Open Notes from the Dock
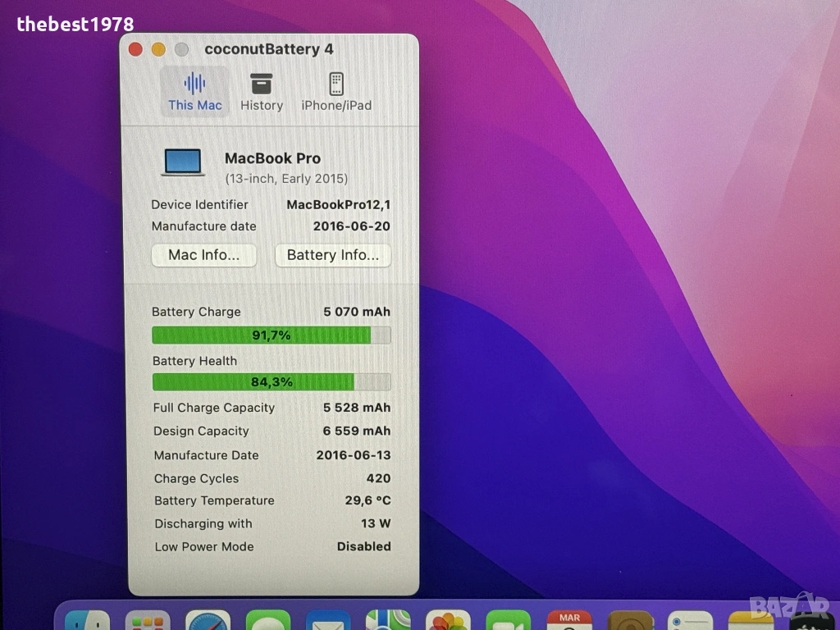Image resolution: width=840 pixels, height=630 pixels. coord(751,621)
